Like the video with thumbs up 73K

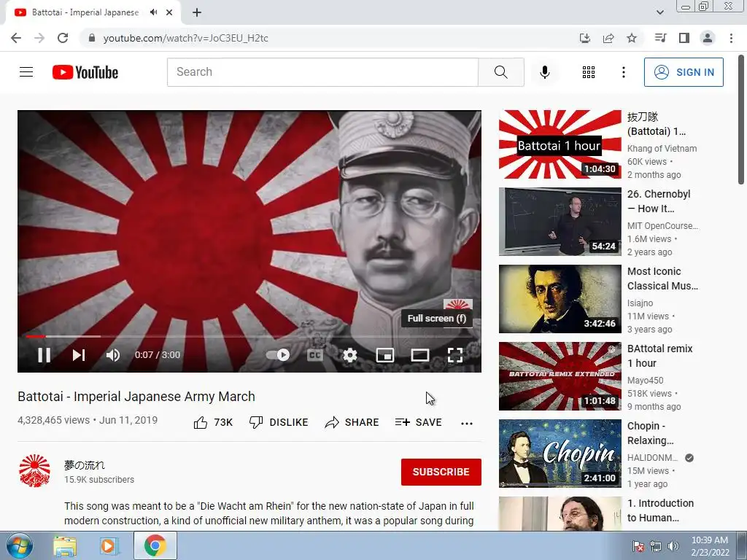coord(214,422)
